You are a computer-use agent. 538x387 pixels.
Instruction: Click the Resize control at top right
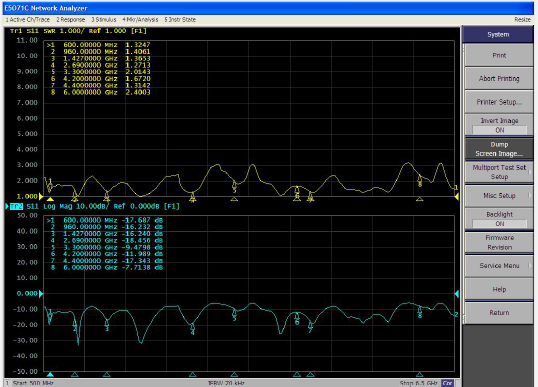coord(522,20)
